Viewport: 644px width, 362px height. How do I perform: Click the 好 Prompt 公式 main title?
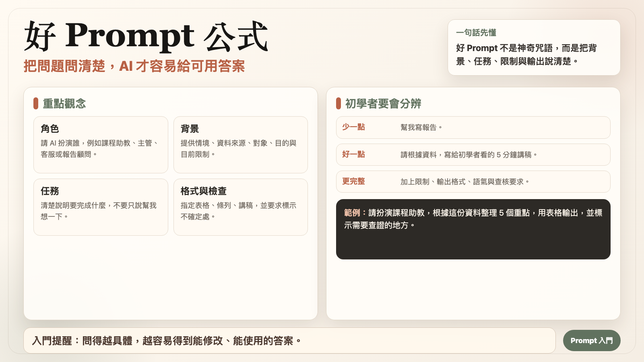pos(146,36)
